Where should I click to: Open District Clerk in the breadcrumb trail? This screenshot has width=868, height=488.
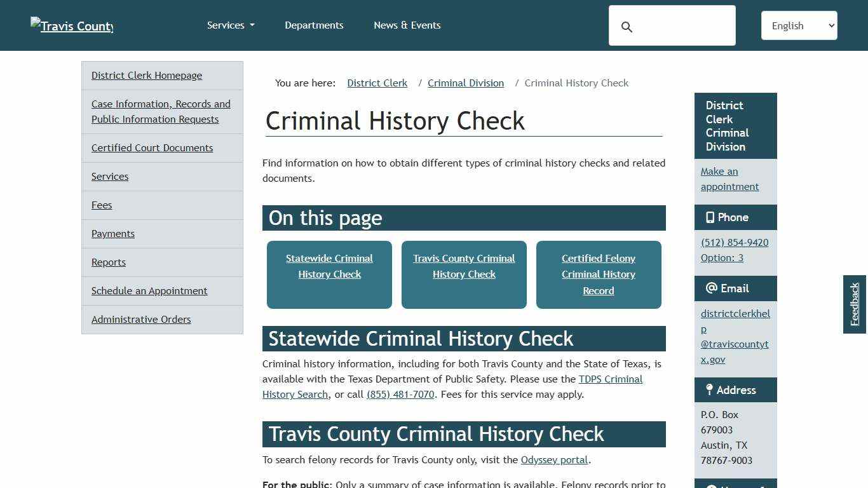tap(377, 83)
